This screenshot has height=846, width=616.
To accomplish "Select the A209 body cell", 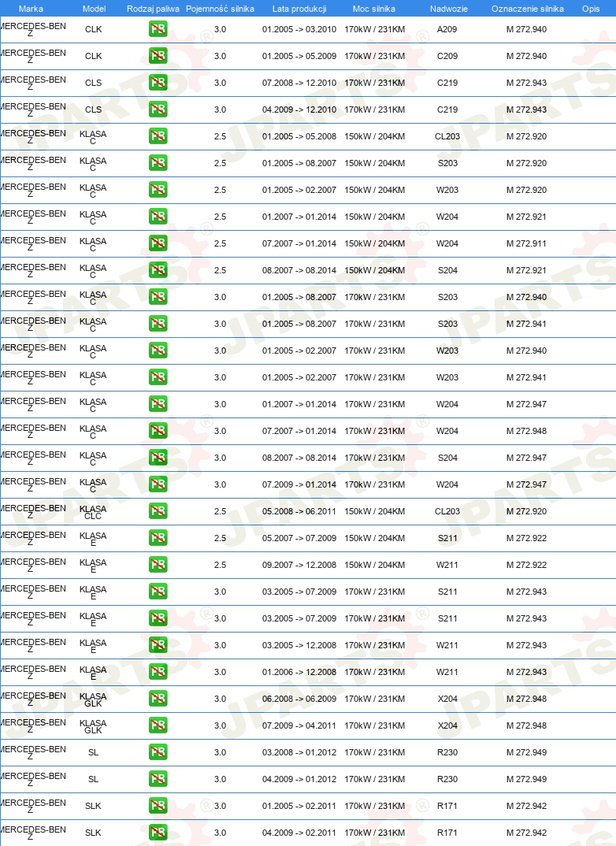I will (x=447, y=29).
